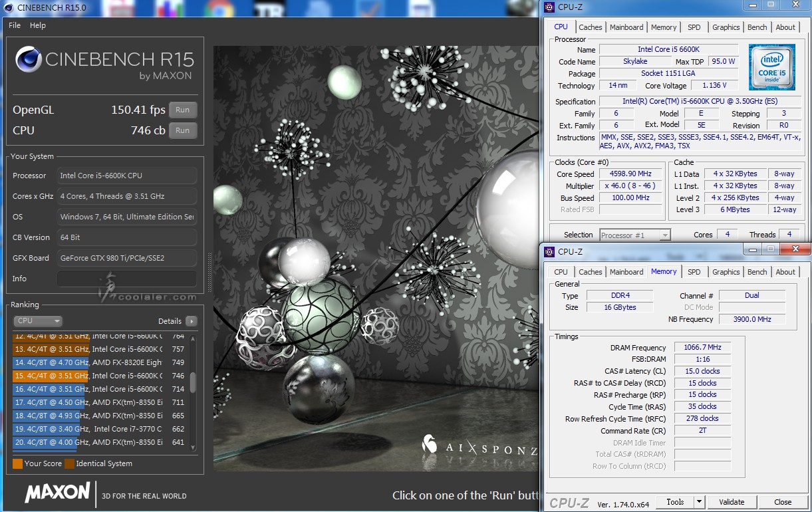Click the Validate button in CPU-Z
The width and height of the screenshot is (812, 512).
coord(732,502)
